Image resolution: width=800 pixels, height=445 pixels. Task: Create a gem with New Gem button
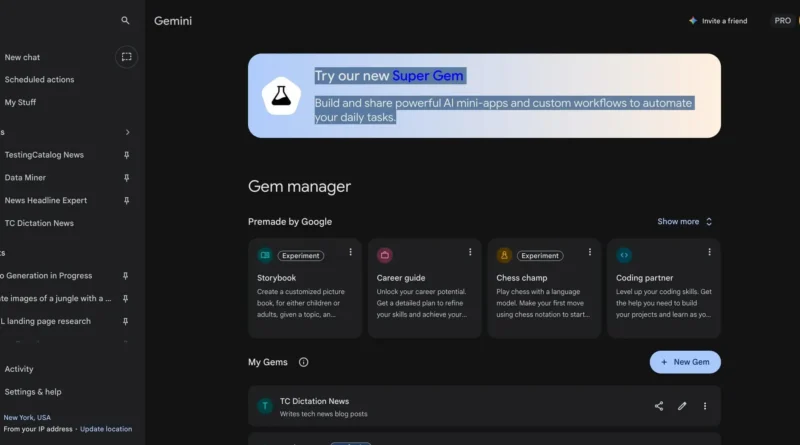pyautogui.click(x=685, y=362)
